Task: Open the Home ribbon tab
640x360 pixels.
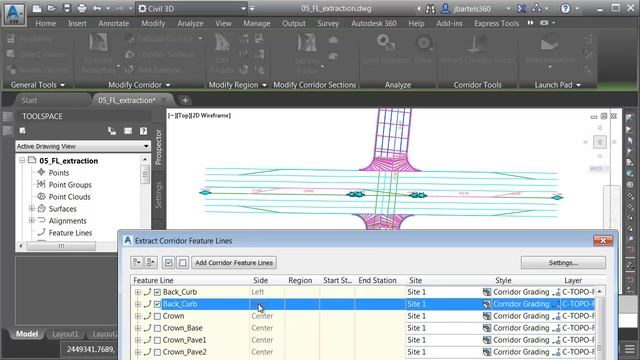Action: tap(46, 23)
